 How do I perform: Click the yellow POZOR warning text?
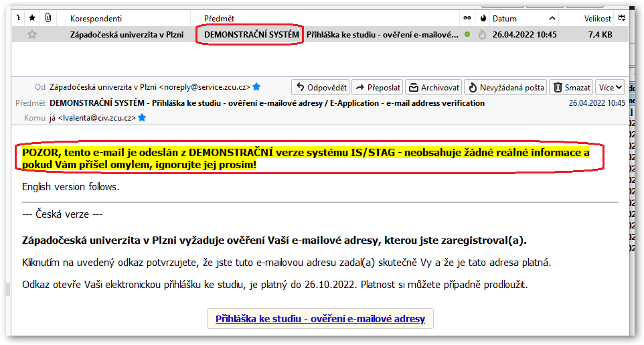coord(305,159)
